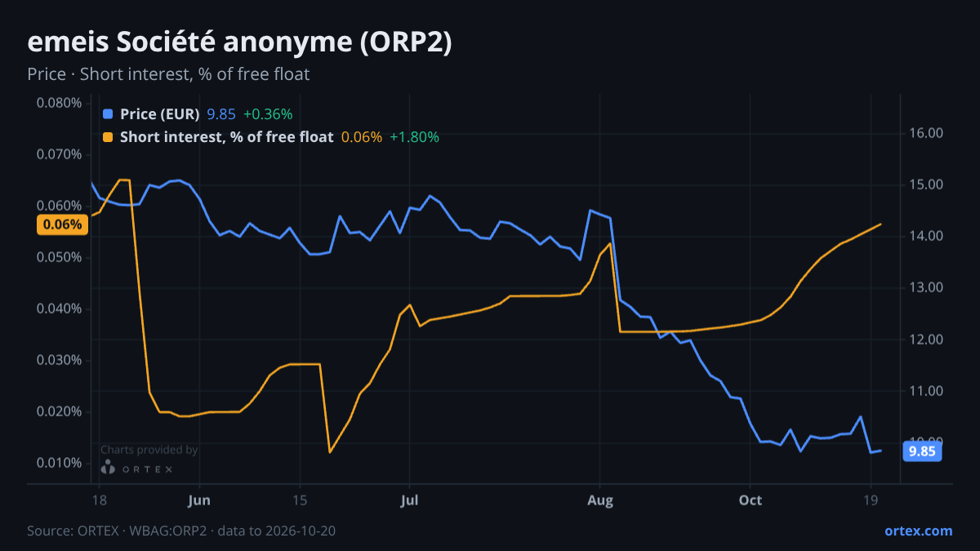This screenshot has height=551, width=980.
Task: Click the blue Price legend color swatch
Action: (108, 114)
